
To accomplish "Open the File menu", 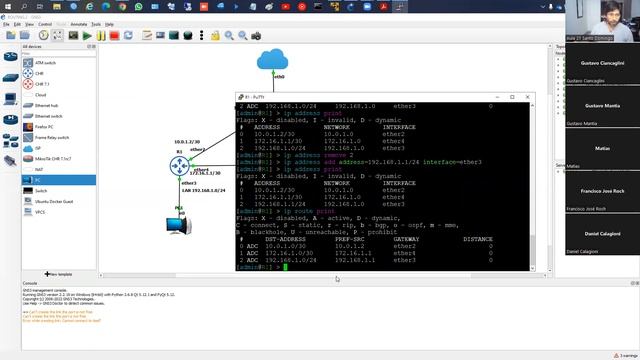I will pyautogui.click(x=6, y=24).
